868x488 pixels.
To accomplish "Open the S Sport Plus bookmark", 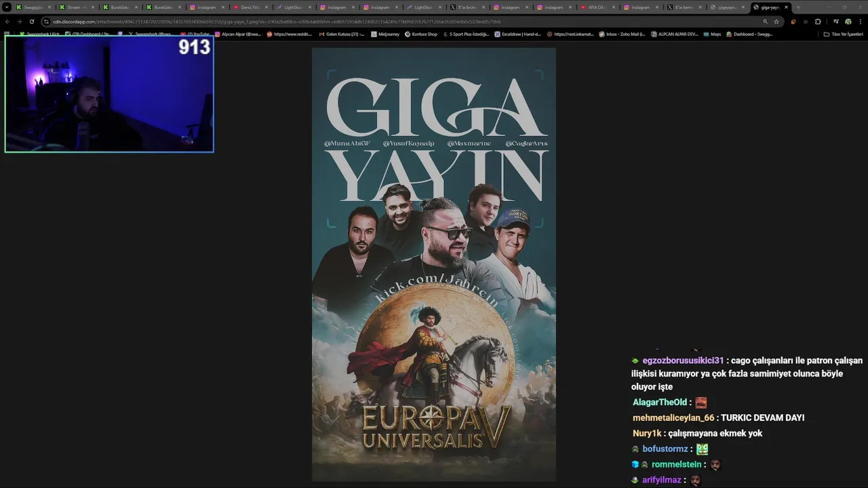I will 466,34.
